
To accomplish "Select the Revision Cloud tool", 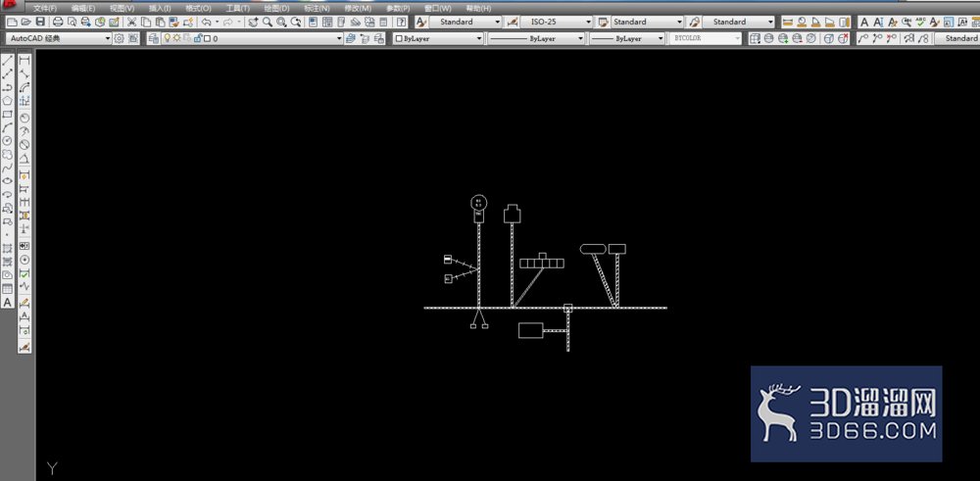I will click(8, 155).
